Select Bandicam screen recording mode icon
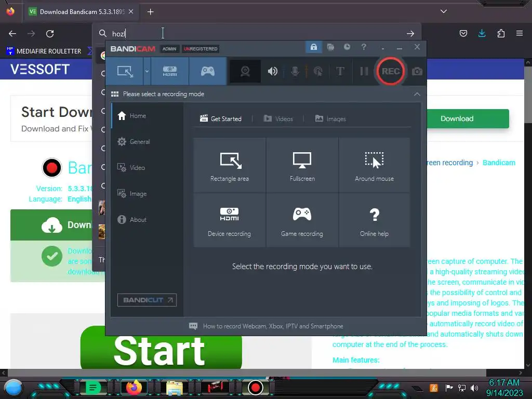Viewport: 532px width, 399px height. (125, 71)
